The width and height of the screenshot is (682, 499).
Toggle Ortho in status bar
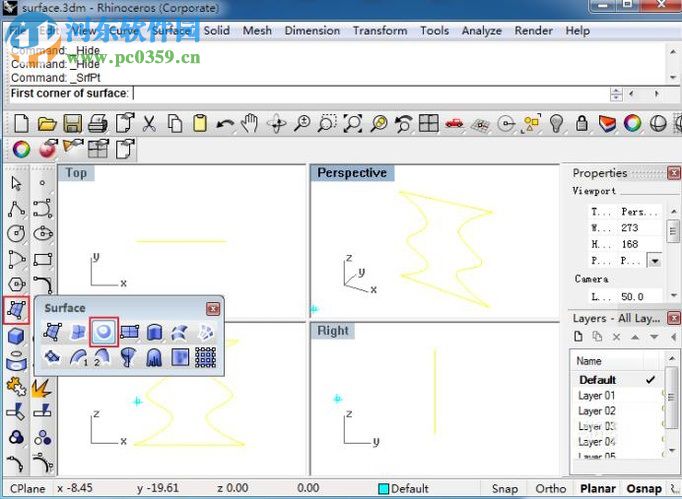point(551,489)
